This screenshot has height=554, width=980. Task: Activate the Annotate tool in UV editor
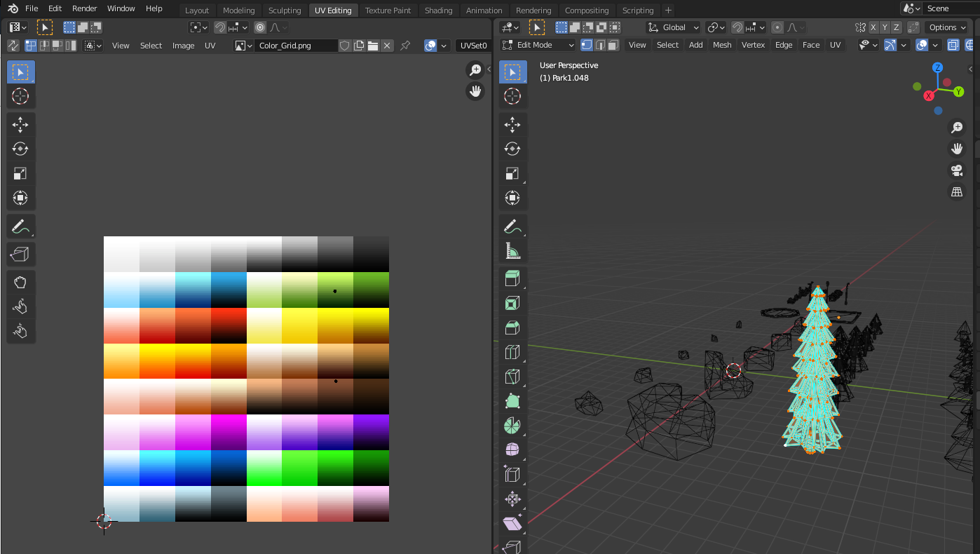20,227
